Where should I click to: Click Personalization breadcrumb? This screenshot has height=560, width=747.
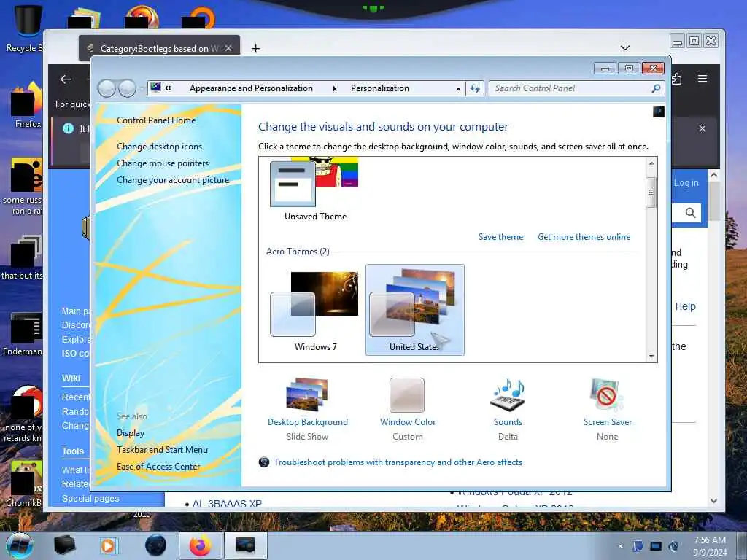[x=379, y=88]
